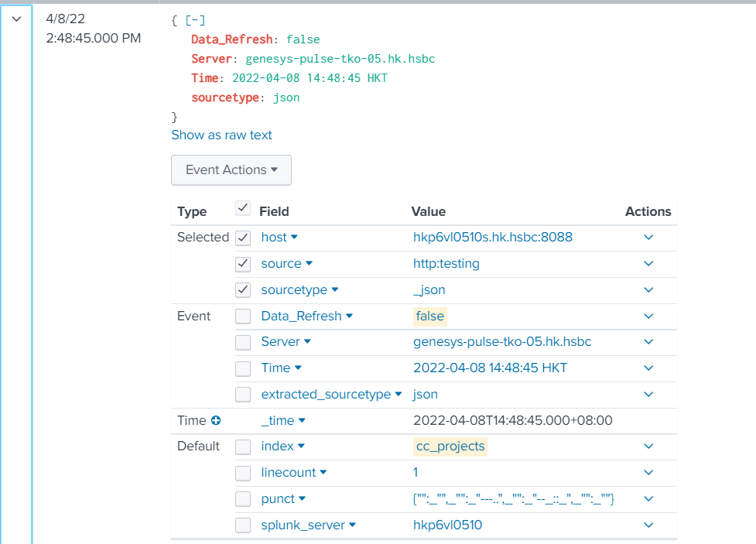
Task: Click the highlighted false value for Data_Refresh
Action: click(x=429, y=316)
